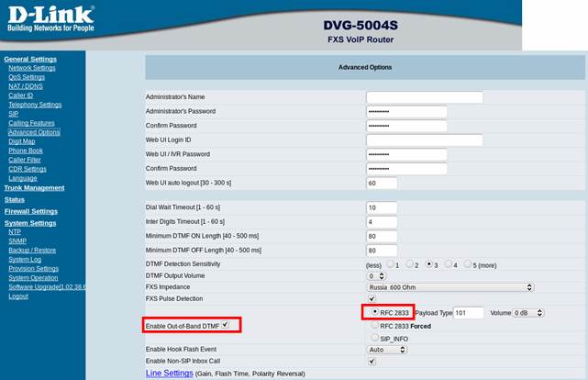Open Caller Filter page
This screenshot has height=380, width=588.
(25, 160)
